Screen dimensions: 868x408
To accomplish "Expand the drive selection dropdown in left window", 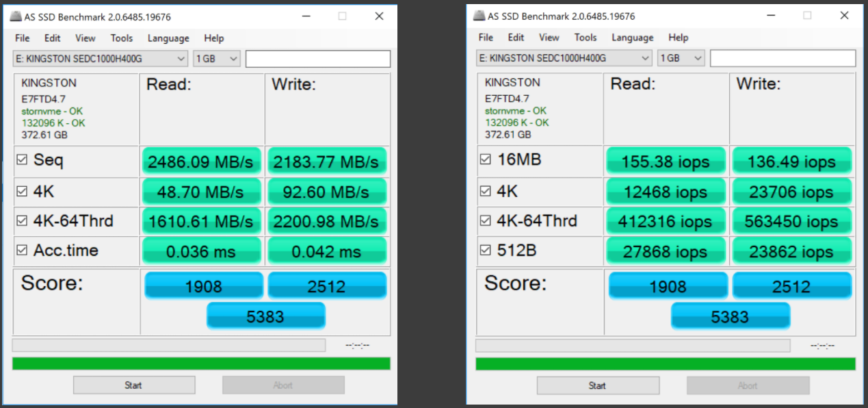I will tap(101, 59).
